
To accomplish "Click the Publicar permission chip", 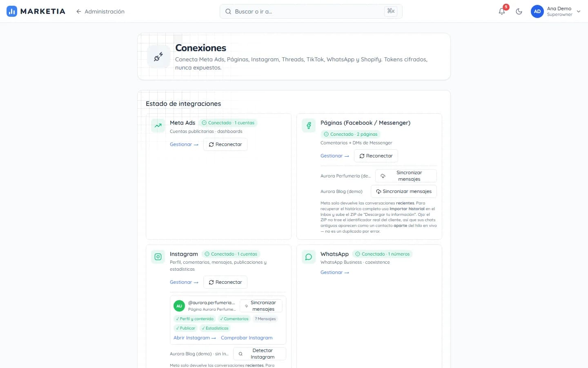I will [186, 328].
